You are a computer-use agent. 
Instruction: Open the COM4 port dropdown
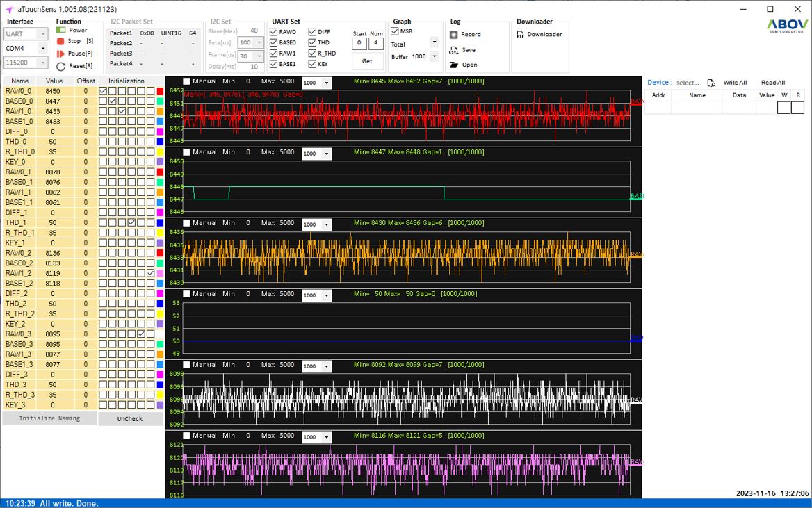click(x=43, y=49)
